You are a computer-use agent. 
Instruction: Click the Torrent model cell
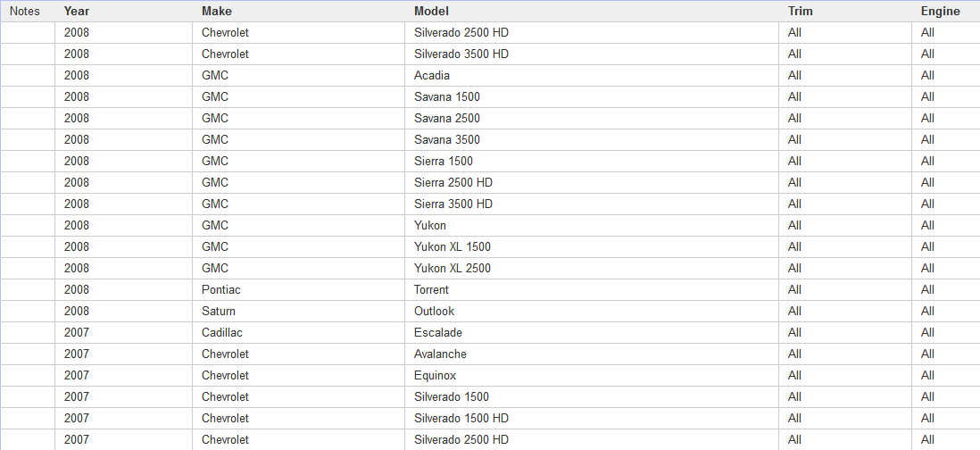[x=431, y=290]
